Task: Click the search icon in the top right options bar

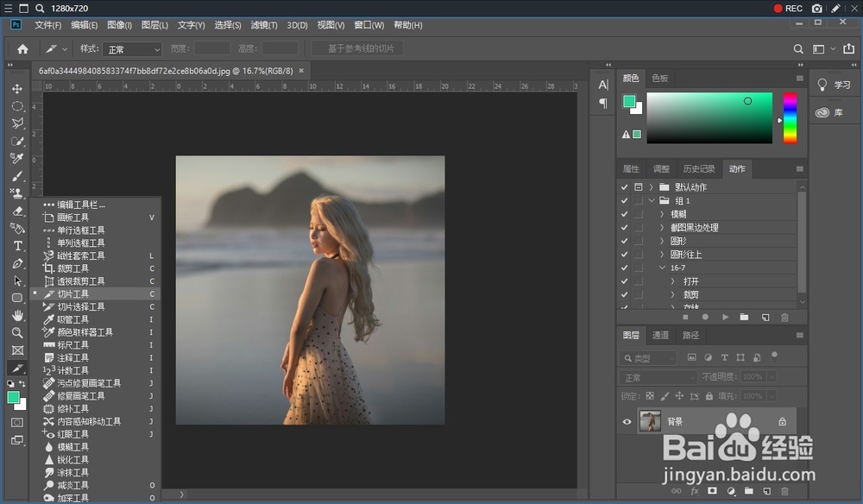Action: (798, 49)
